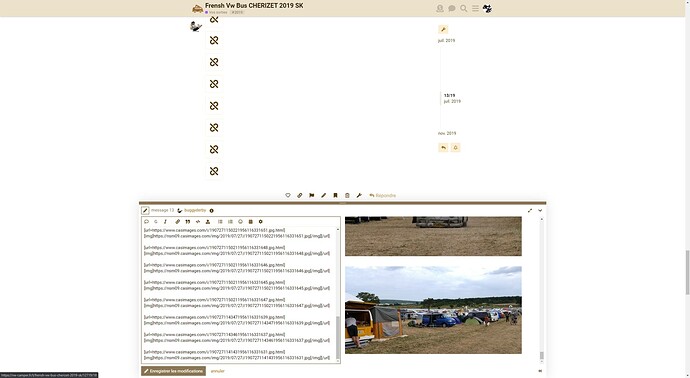Click the poster's avatar beside the post
The image size is (690, 378).
click(x=195, y=26)
